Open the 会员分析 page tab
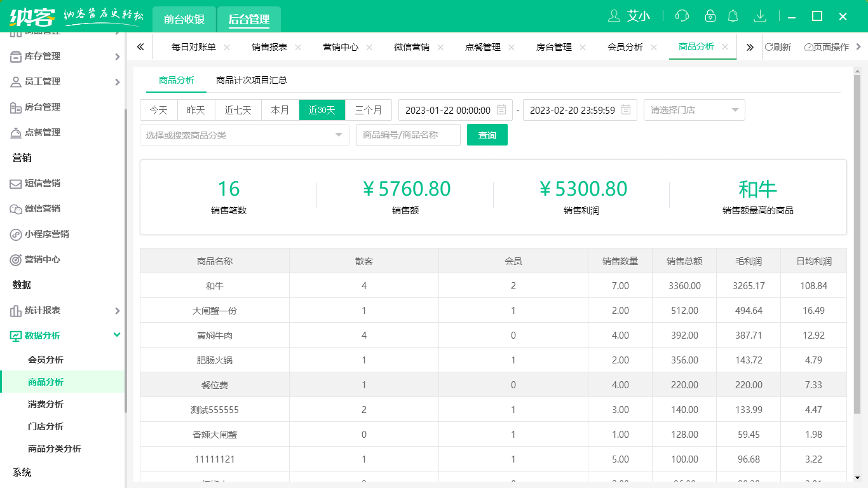The width and height of the screenshot is (868, 488). point(625,47)
